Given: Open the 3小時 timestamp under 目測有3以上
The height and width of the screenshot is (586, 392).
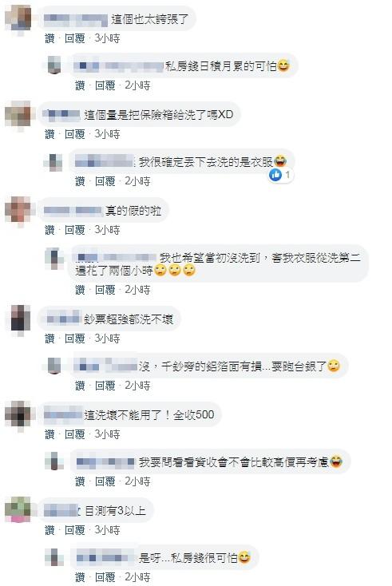Looking at the screenshot, I should pos(107,530).
